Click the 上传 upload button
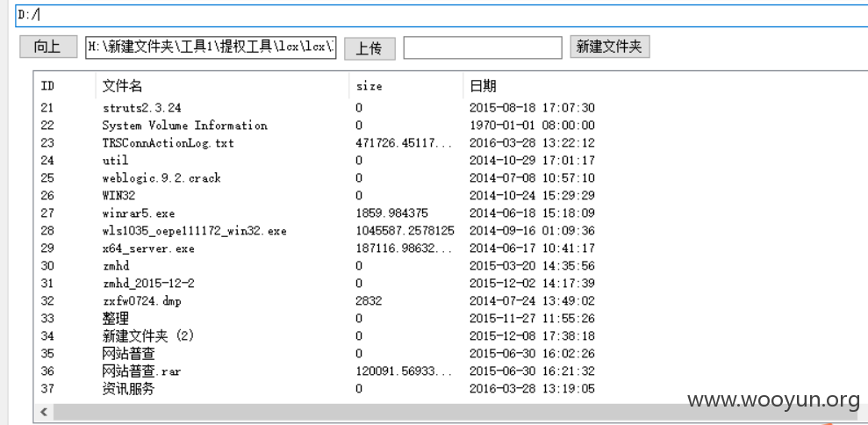The image size is (868, 425). 369,48
